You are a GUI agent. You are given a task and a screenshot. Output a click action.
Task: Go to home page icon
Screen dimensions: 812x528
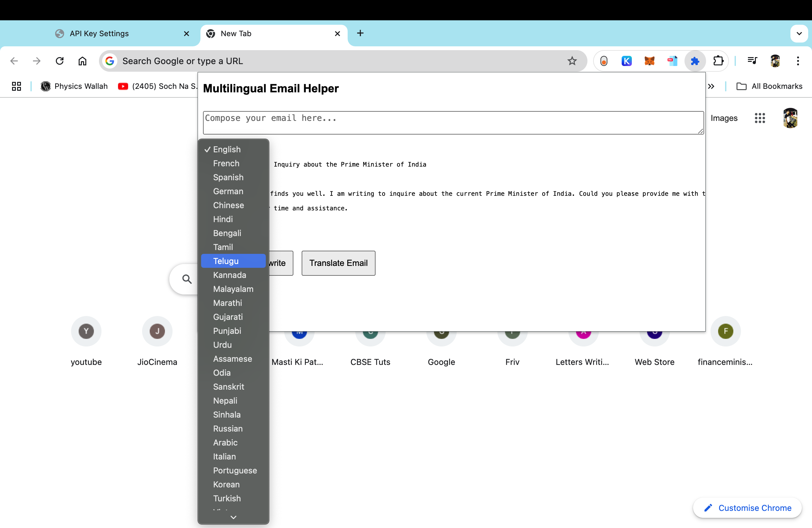tap(82, 61)
